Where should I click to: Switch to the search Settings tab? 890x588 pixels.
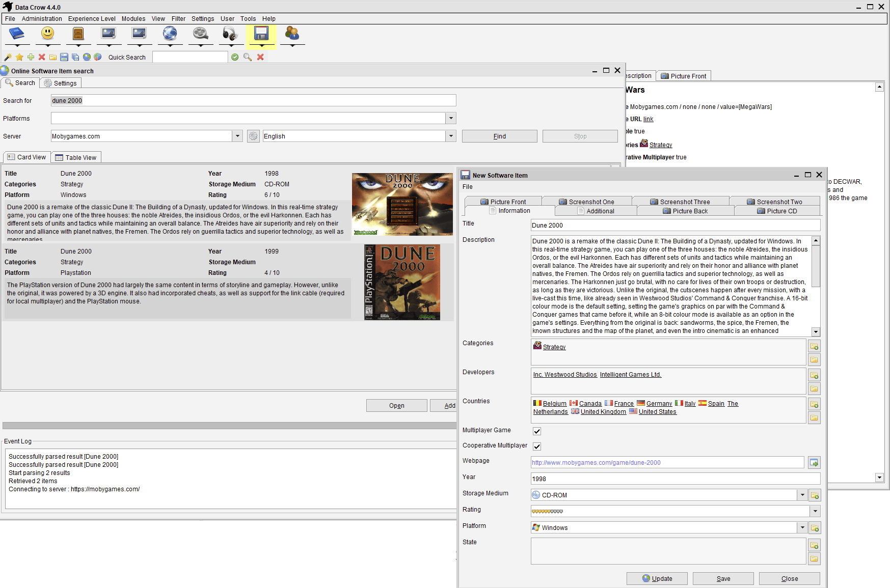pos(60,83)
